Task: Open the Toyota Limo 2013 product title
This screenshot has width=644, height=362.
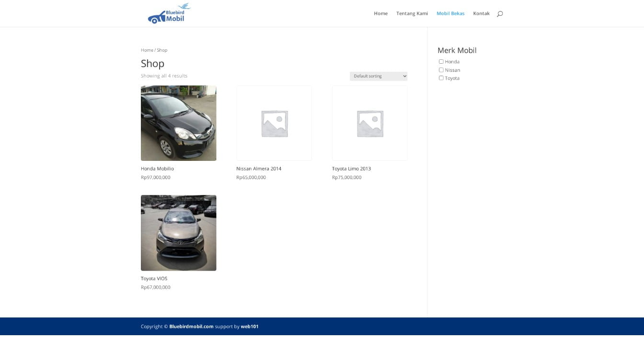Action: [351, 169]
